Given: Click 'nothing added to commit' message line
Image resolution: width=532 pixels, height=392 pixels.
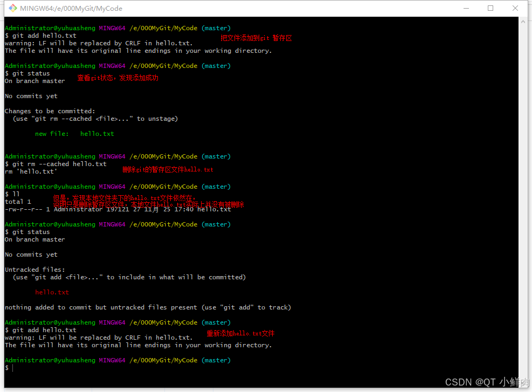Looking at the screenshot, I should pyautogui.click(x=148, y=307).
